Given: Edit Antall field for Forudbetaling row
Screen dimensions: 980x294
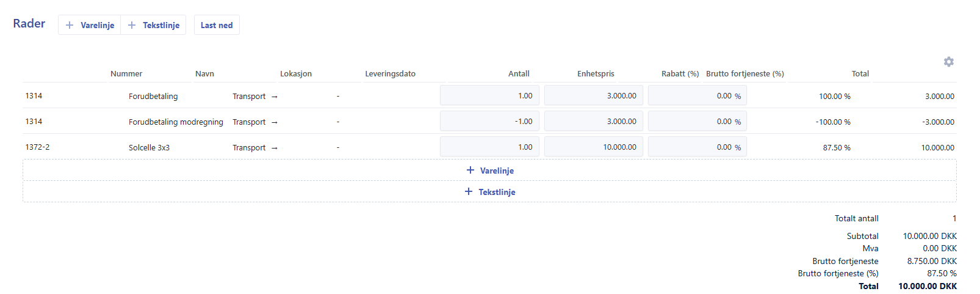Looking at the screenshot, I should (x=489, y=96).
